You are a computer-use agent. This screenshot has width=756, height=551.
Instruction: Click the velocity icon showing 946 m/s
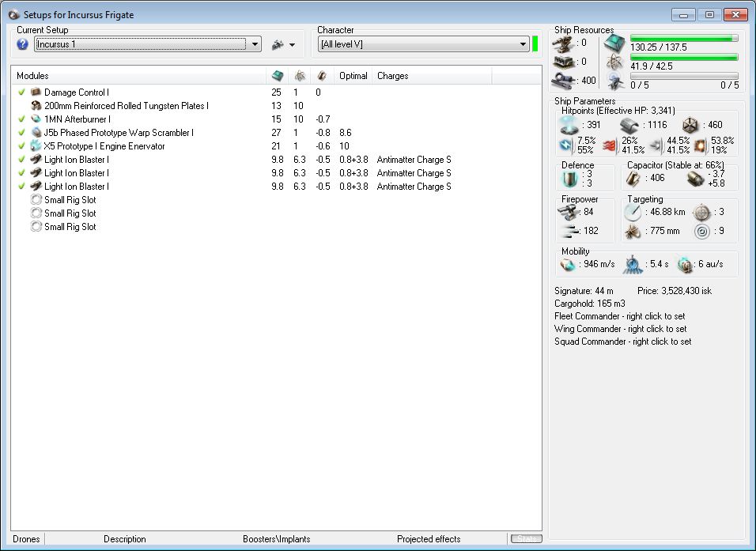click(568, 264)
